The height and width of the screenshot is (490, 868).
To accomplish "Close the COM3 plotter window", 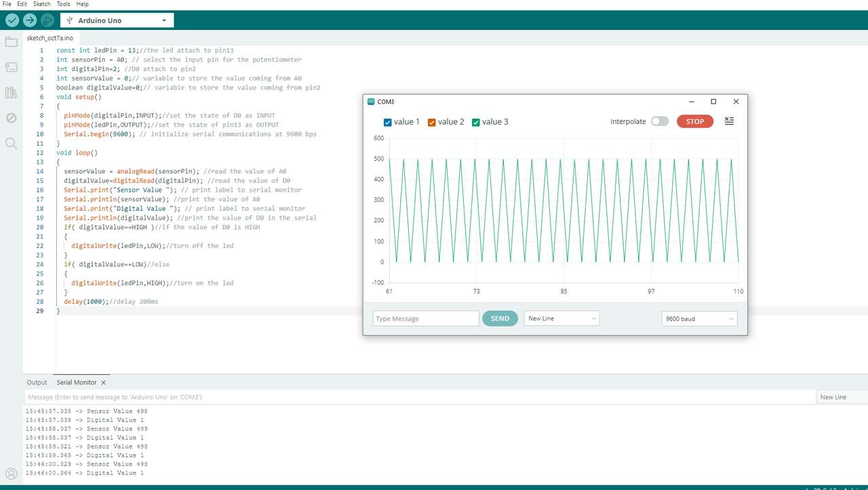I will pyautogui.click(x=736, y=102).
